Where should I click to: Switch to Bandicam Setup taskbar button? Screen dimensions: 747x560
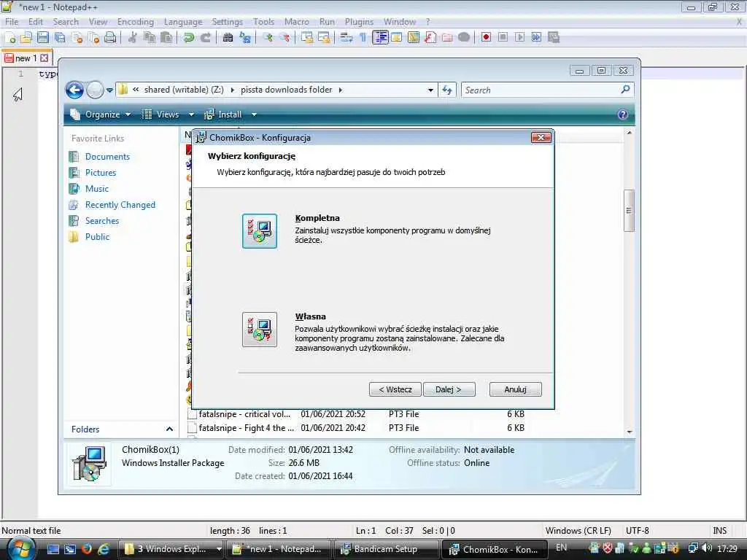point(385,549)
